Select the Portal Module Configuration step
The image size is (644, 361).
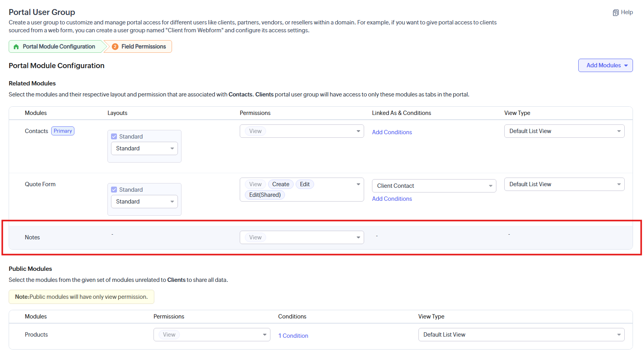click(x=59, y=46)
